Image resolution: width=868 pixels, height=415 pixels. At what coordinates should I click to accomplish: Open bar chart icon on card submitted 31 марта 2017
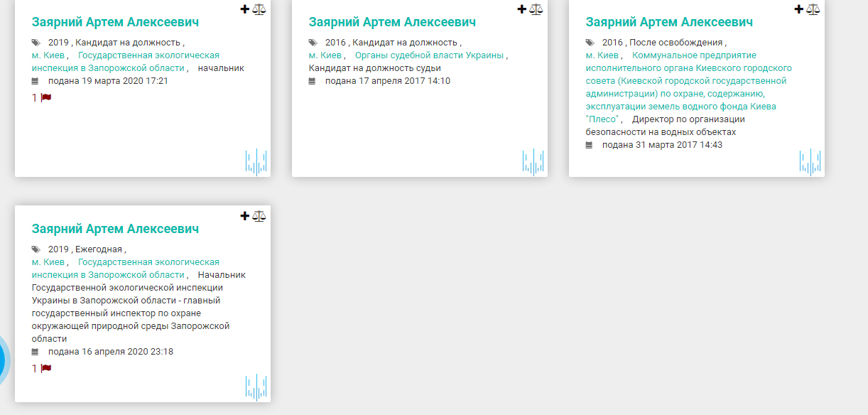point(810,162)
